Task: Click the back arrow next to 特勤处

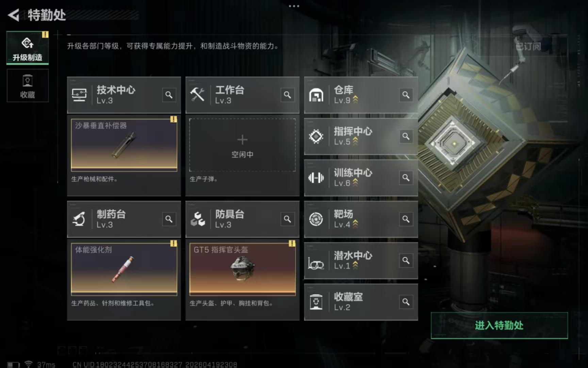Action: pos(14,15)
